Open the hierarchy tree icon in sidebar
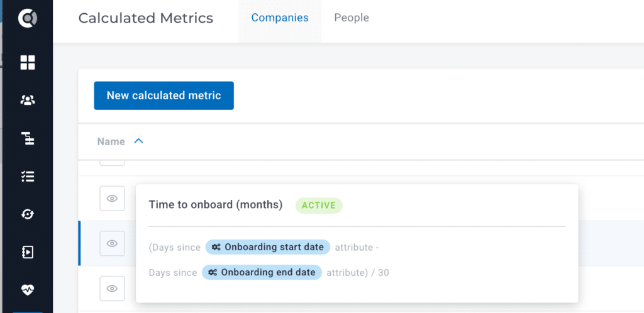 28,139
